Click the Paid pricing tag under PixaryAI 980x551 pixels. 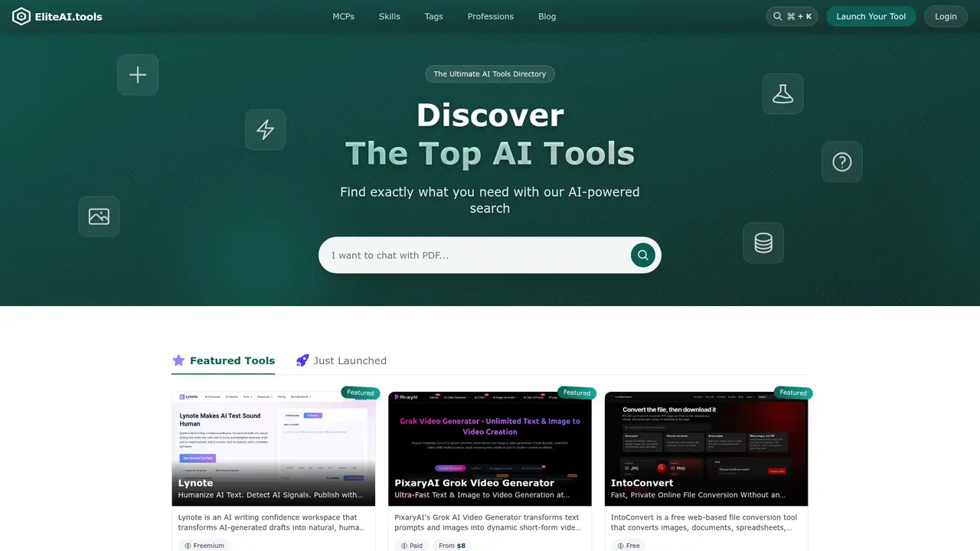pos(412,546)
